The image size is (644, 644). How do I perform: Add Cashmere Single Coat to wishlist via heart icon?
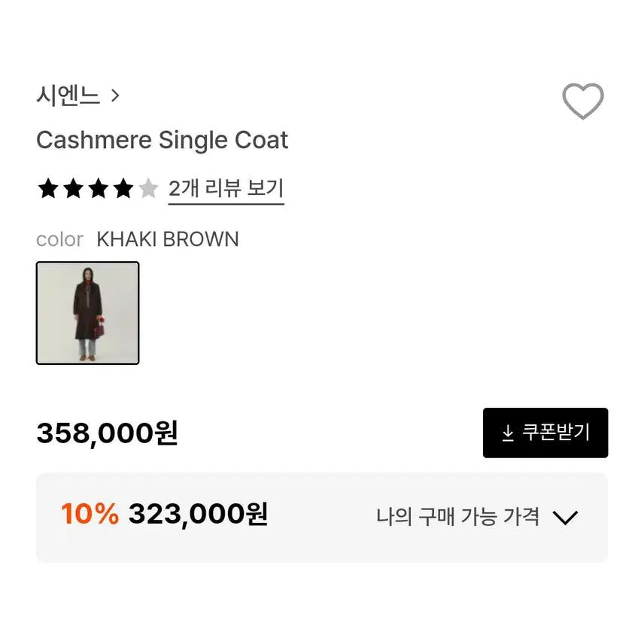pyautogui.click(x=583, y=100)
